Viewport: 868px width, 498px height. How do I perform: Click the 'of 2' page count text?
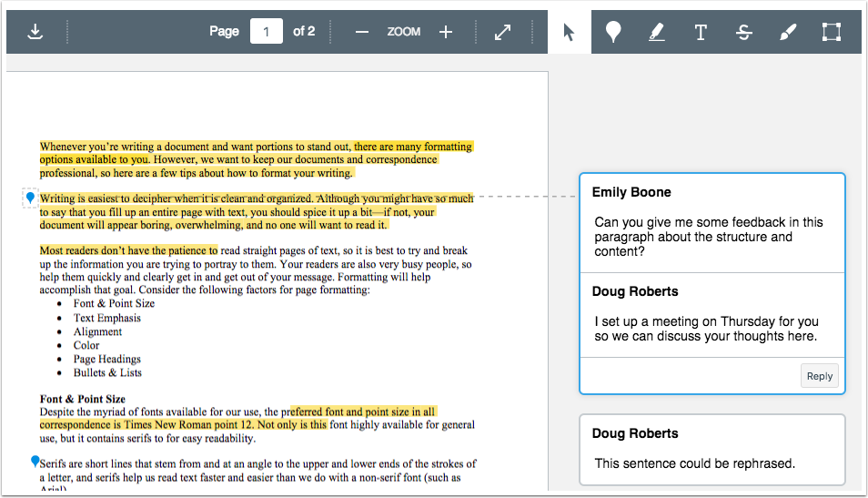(304, 32)
